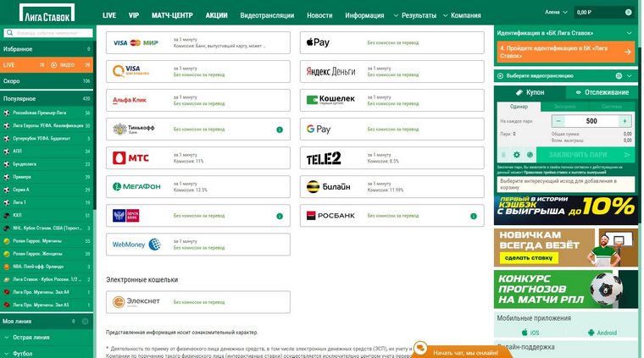This screenshot has height=358, width=644.
Task: Choose TELE2 mobile payment
Action: coord(391,158)
